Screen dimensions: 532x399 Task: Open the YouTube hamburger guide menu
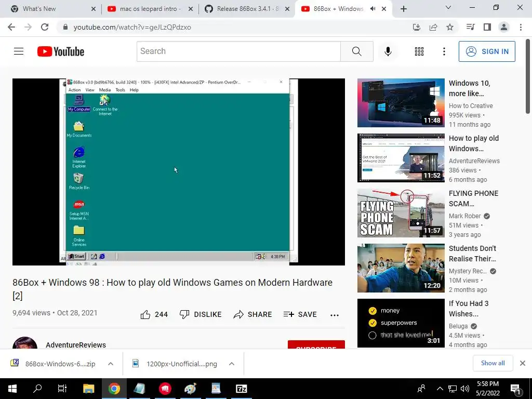coord(19,51)
